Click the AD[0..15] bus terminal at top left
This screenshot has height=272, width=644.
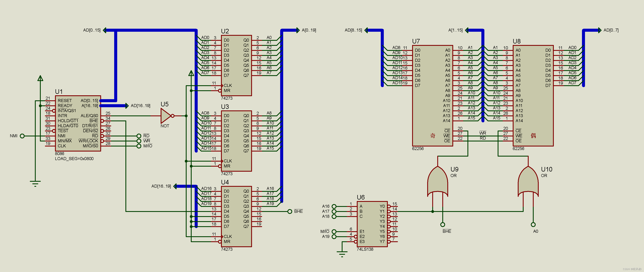tap(104, 30)
